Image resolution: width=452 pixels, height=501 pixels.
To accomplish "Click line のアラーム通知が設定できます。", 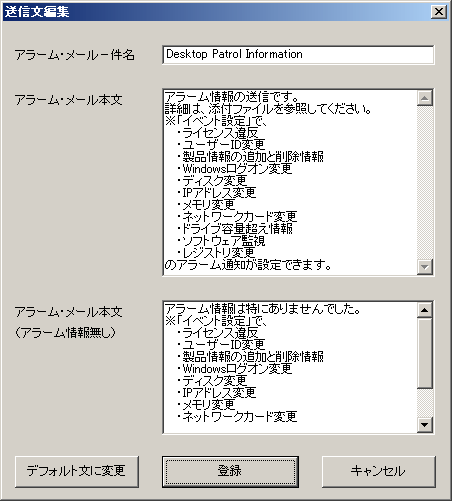I will point(248,265).
